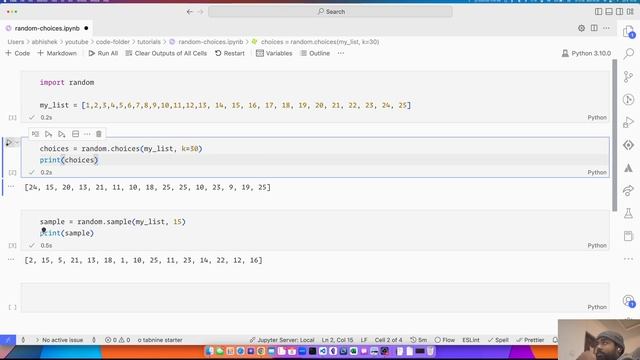The image size is (640, 360).
Task: Toggle the Variables view
Action: 274,53
